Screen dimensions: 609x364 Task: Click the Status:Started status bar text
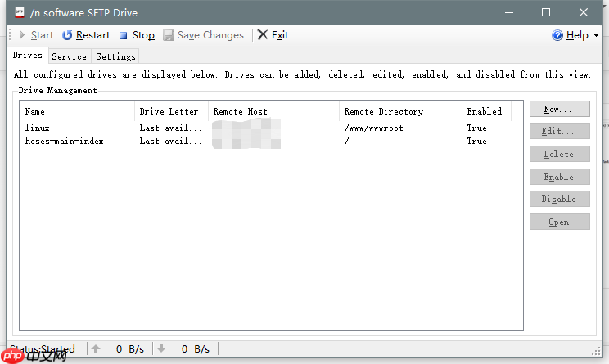(x=43, y=348)
